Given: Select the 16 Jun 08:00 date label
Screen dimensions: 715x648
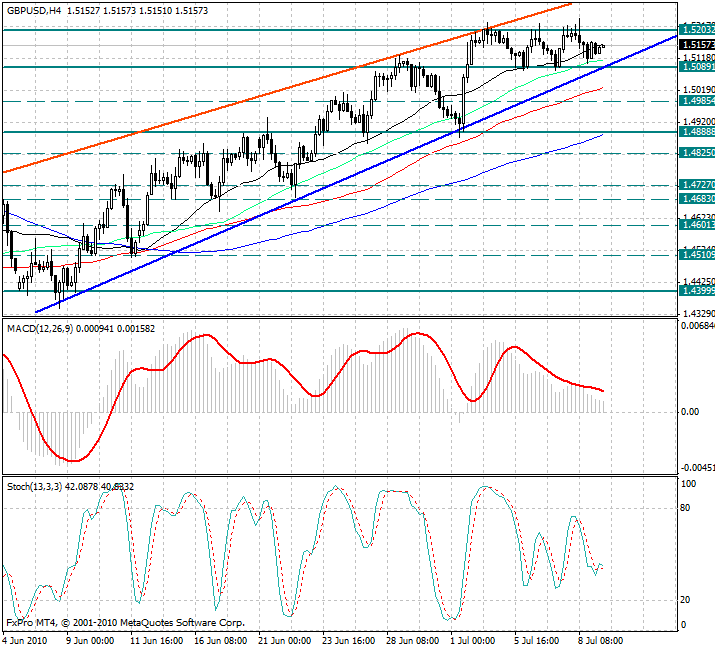Looking at the screenshot, I should click(221, 641).
